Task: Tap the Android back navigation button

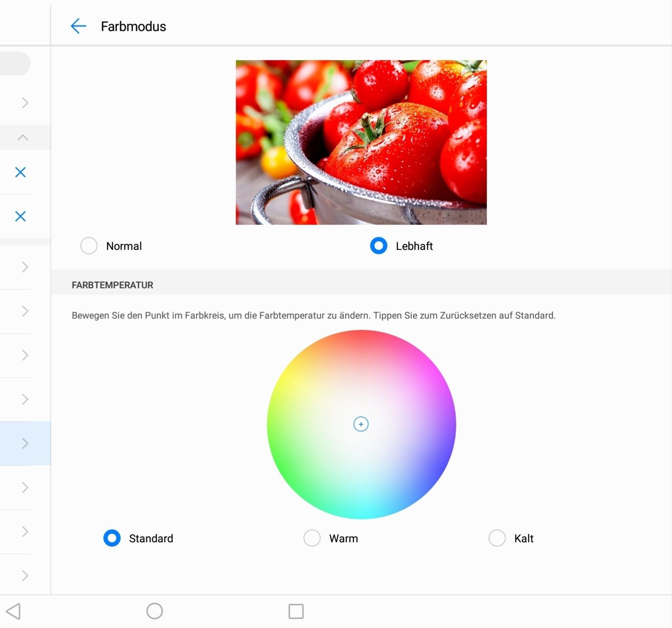Action: click(14, 611)
